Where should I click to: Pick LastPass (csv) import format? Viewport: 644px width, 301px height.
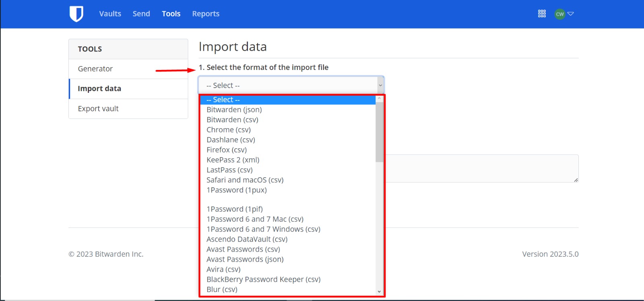click(288, 170)
